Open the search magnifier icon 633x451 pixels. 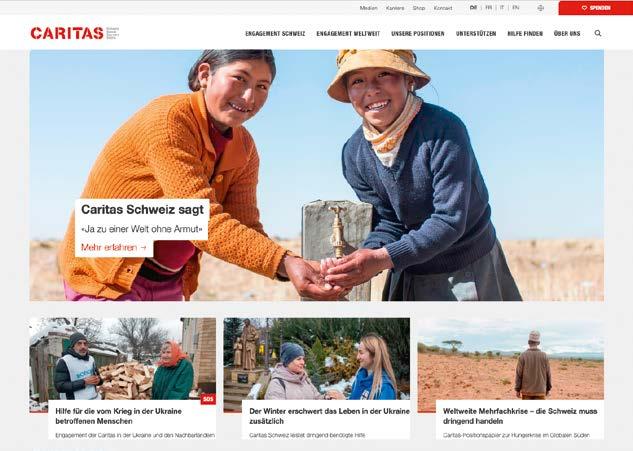tap(598, 34)
